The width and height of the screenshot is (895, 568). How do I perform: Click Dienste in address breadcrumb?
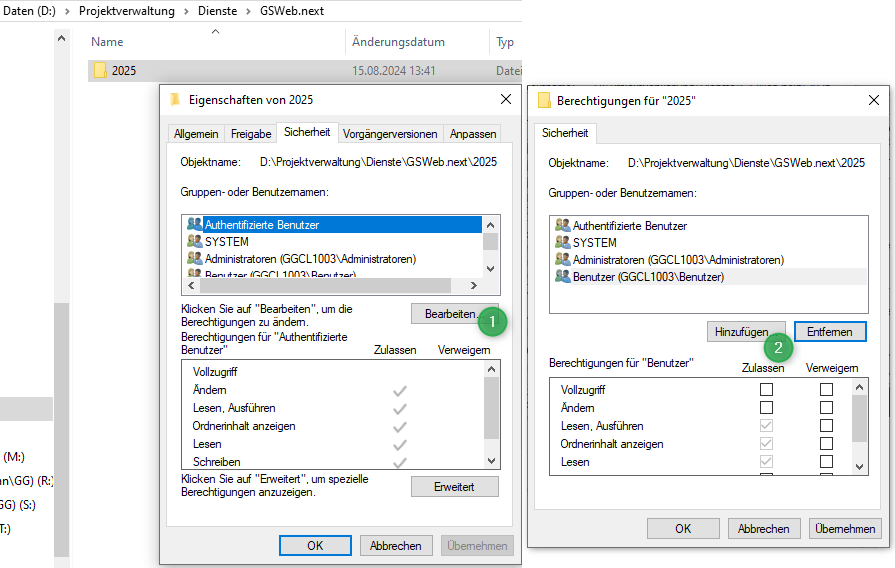(x=217, y=11)
